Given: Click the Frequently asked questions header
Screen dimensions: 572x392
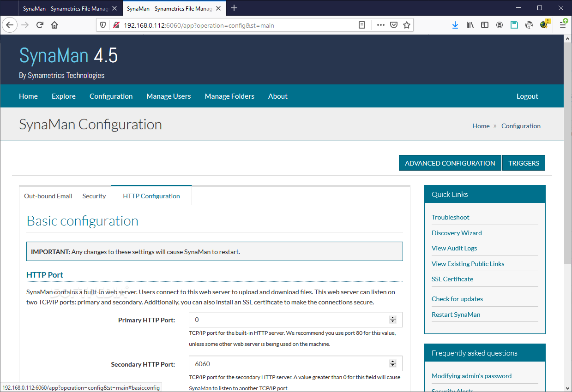Looking at the screenshot, I should coord(485,353).
